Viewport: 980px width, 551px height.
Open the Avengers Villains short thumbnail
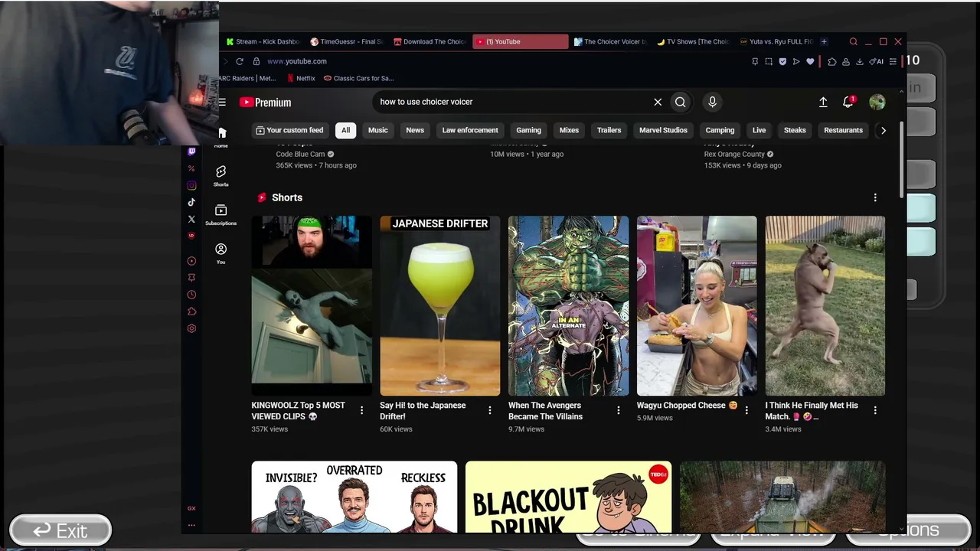[x=568, y=306]
